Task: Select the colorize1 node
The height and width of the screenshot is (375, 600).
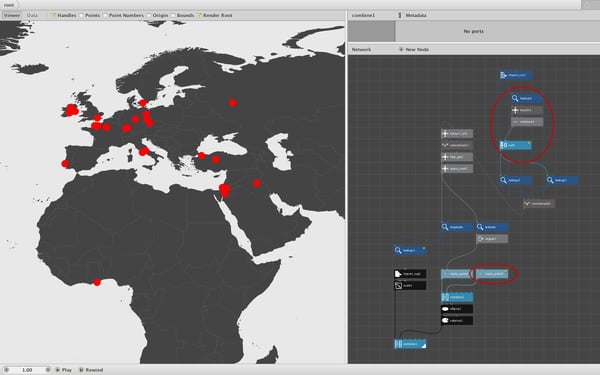Action: (x=457, y=320)
